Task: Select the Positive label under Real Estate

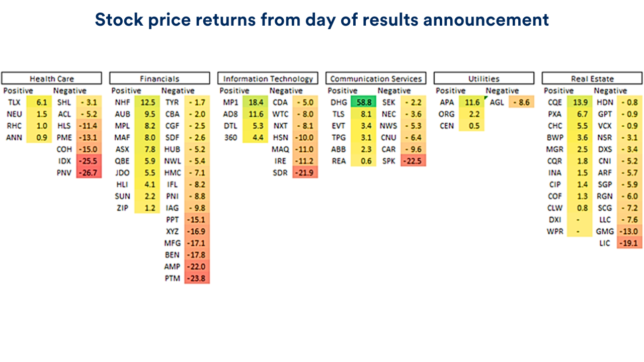Action: click(558, 90)
